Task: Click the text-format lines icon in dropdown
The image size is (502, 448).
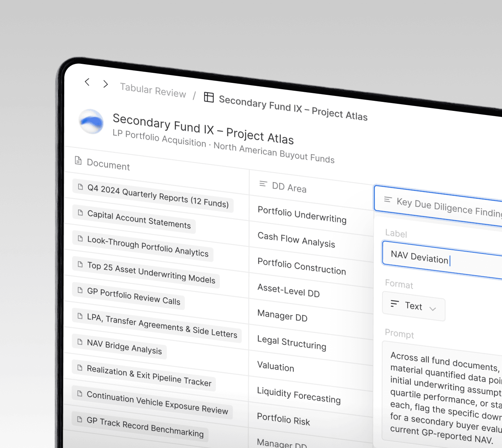Action: tap(394, 304)
